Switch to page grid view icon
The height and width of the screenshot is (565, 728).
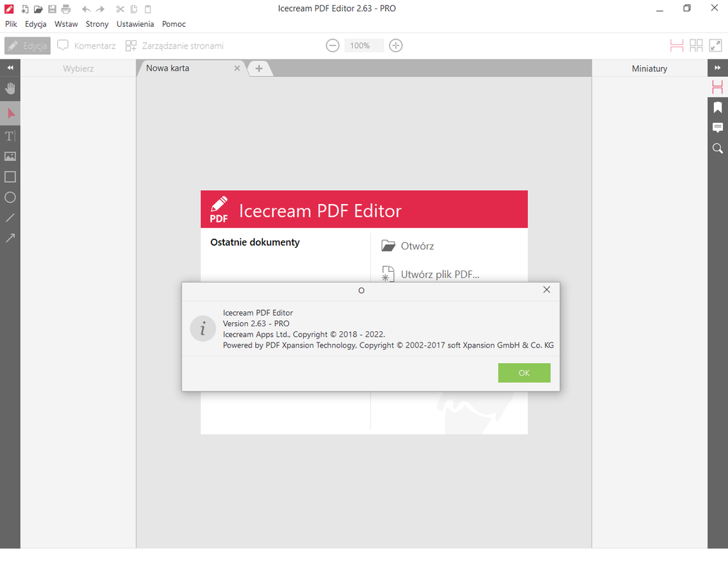coord(696,45)
